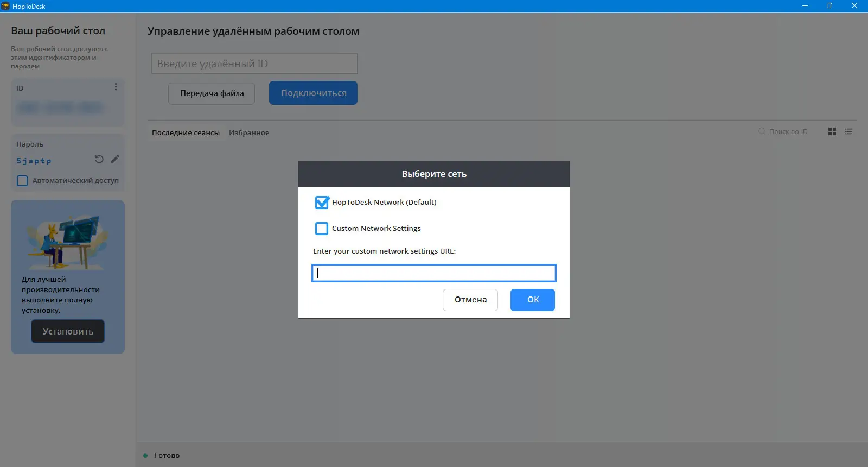
Task: Enable Custom Network Settings checkbox
Action: click(322, 229)
